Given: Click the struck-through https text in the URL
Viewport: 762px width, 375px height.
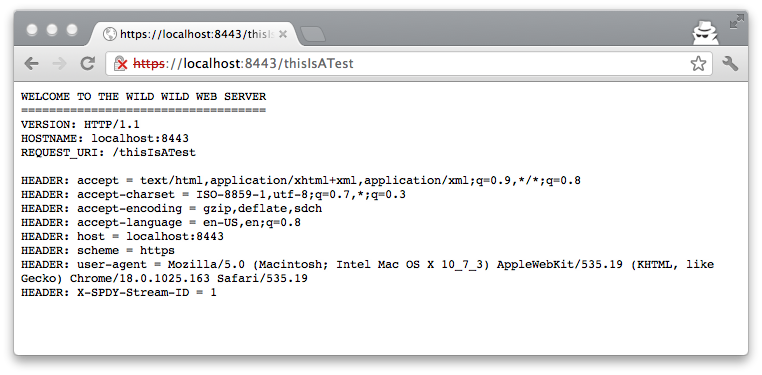Looking at the screenshot, I should click(149, 64).
